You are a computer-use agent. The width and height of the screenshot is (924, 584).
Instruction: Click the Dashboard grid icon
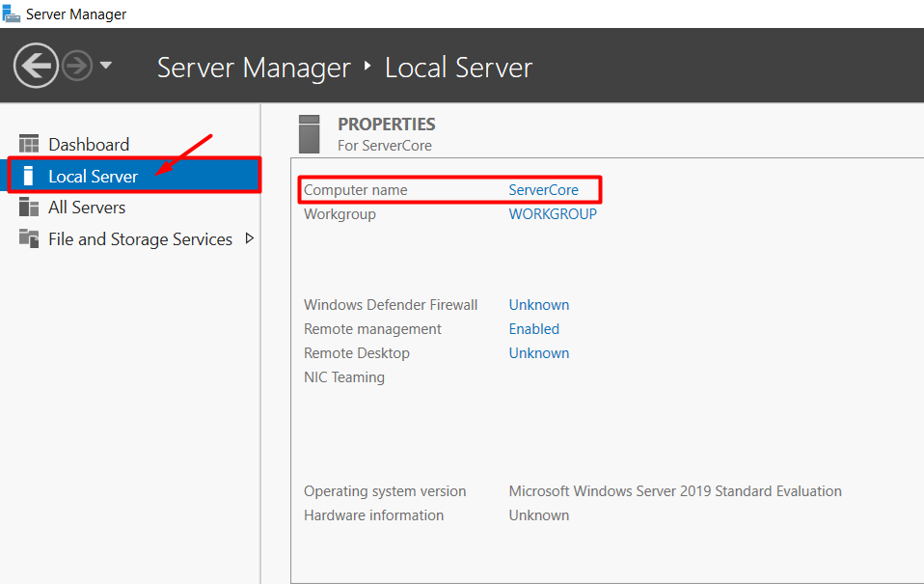[x=29, y=144]
